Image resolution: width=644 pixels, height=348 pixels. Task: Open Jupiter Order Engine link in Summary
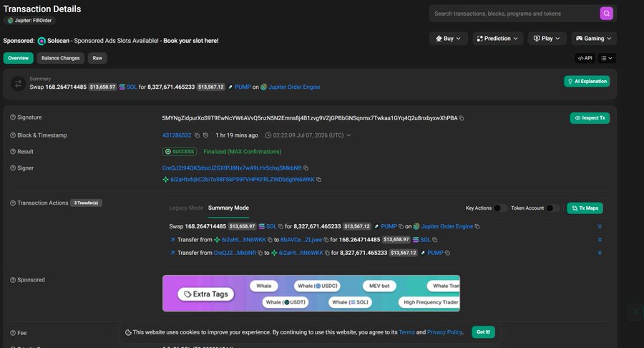click(294, 87)
